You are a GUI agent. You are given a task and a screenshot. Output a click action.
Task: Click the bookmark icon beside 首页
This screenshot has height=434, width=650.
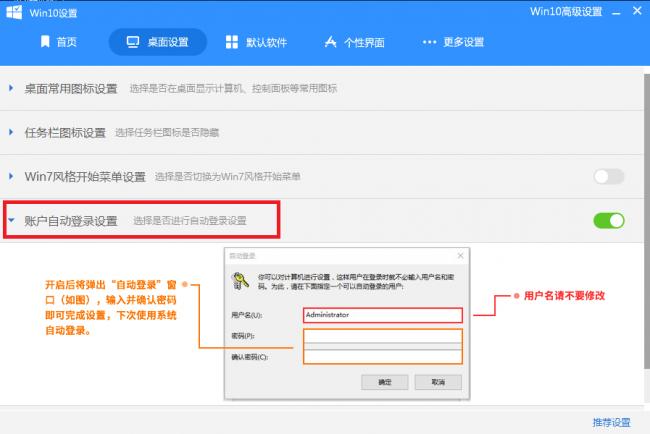45,41
